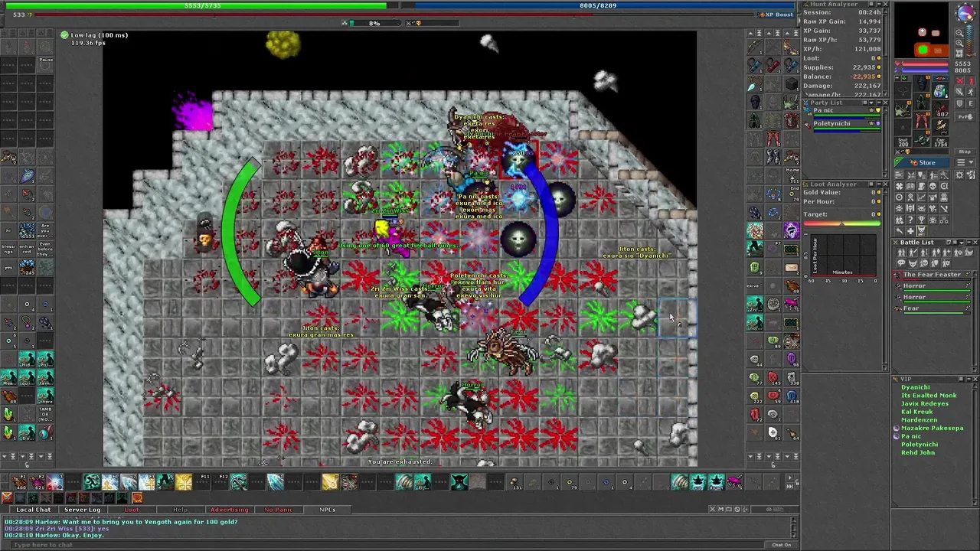
Task: Open the No Panic chat tab
Action: coord(279,510)
